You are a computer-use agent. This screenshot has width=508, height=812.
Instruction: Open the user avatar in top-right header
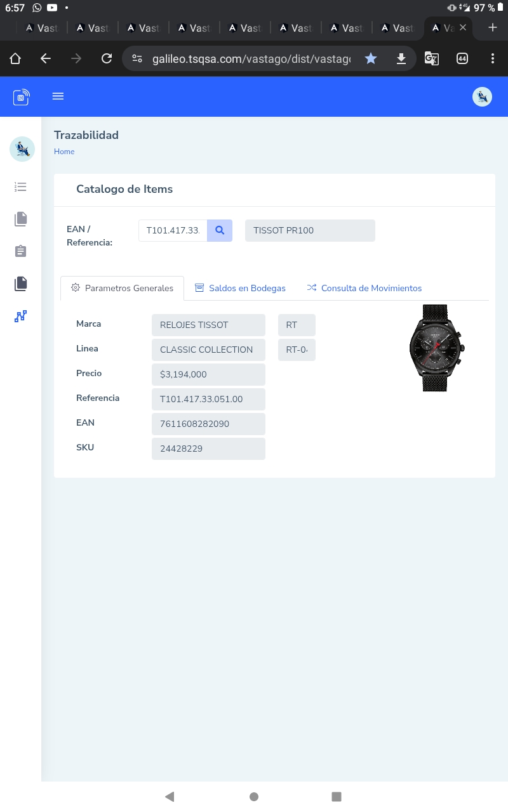click(x=482, y=96)
